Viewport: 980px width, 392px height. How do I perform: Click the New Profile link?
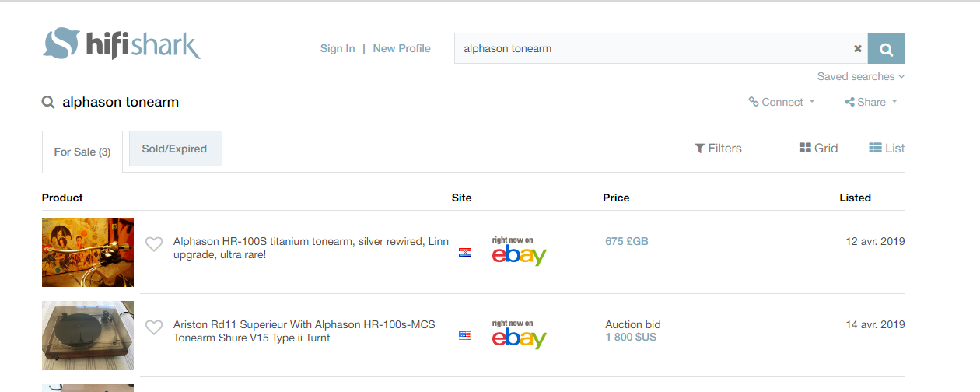coord(401,48)
